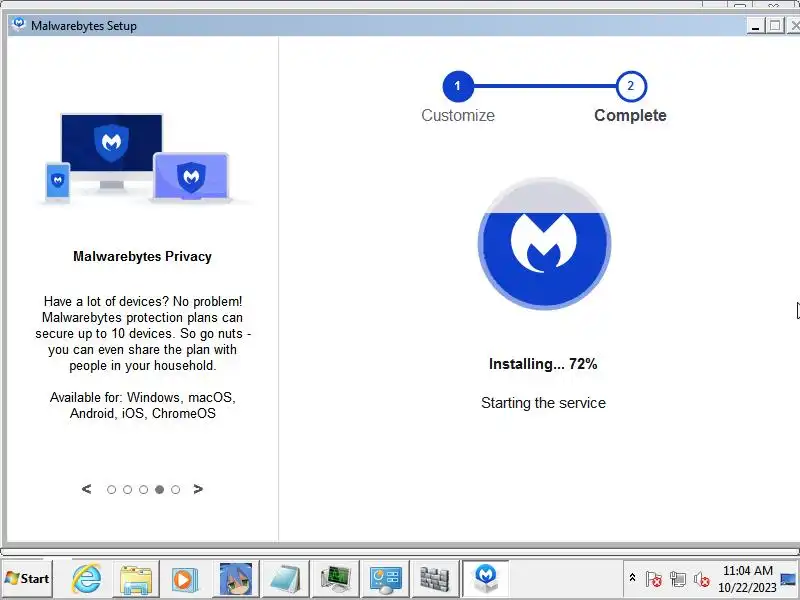Open the computer monitor taskbar icon
Screen dimensions: 800x600
click(335, 579)
